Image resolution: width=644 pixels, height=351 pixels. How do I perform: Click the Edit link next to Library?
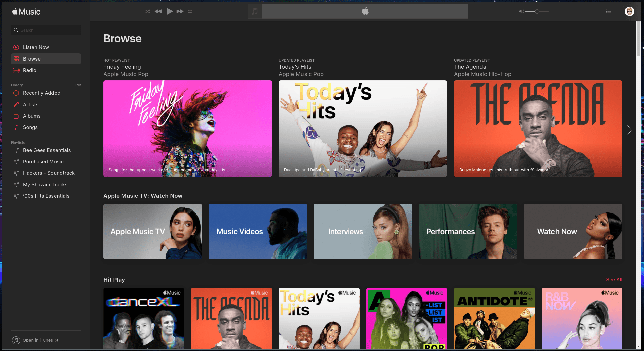click(77, 85)
